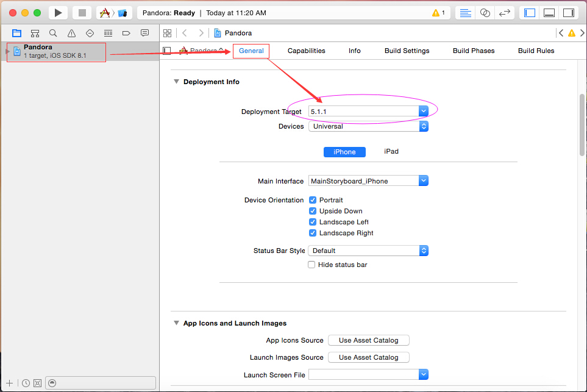The image size is (587, 392).
Task: Open the test navigator
Action: (x=90, y=34)
